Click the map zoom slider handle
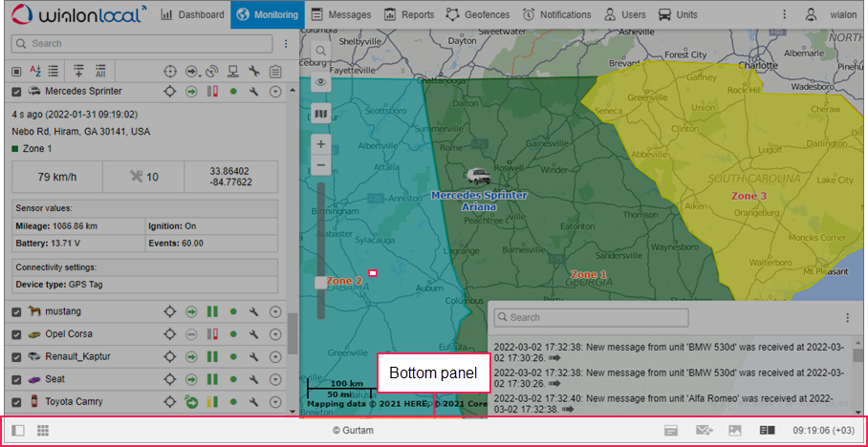868x447 pixels. point(321,282)
